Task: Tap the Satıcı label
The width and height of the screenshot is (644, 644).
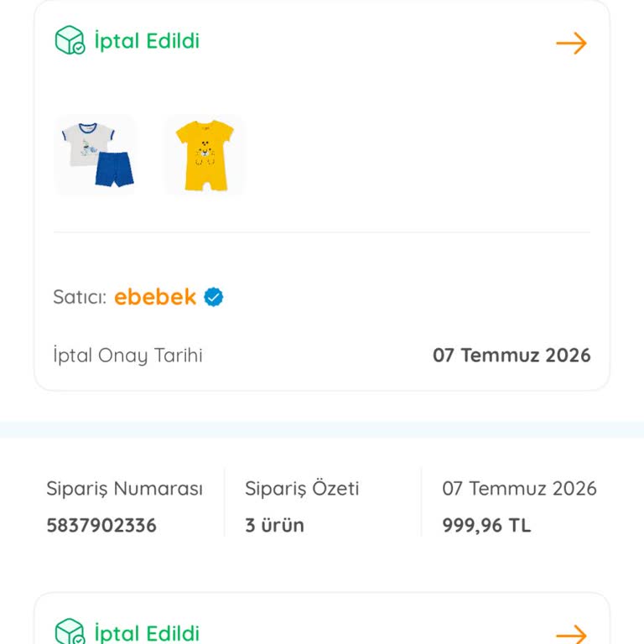Action: [x=80, y=297]
